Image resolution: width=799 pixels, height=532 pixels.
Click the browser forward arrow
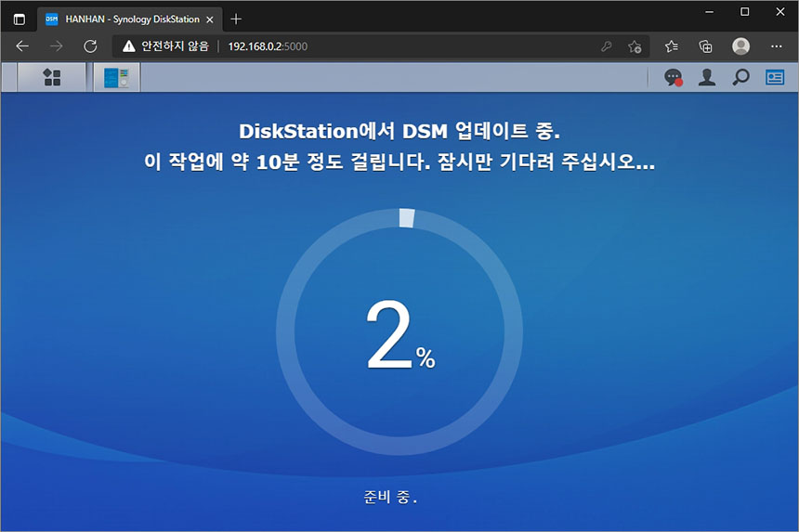(x=56, y=46)
